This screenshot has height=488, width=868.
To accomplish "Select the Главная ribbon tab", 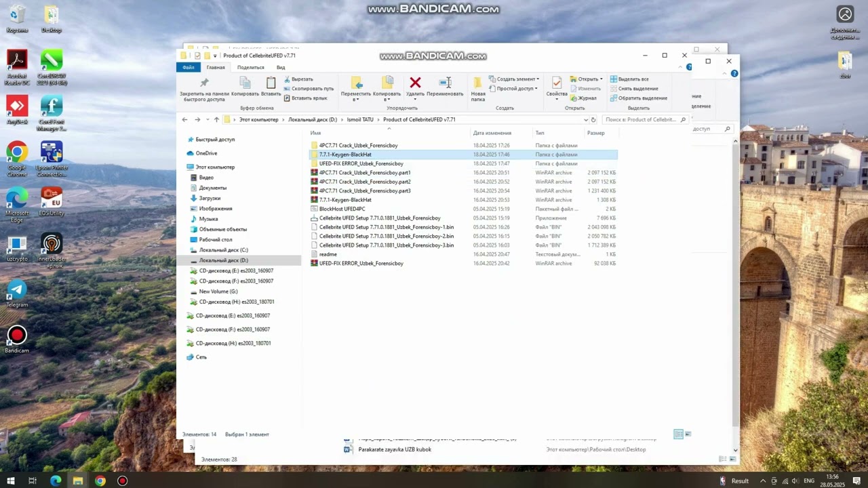I will pyautogui.click(x=216, y=68).
